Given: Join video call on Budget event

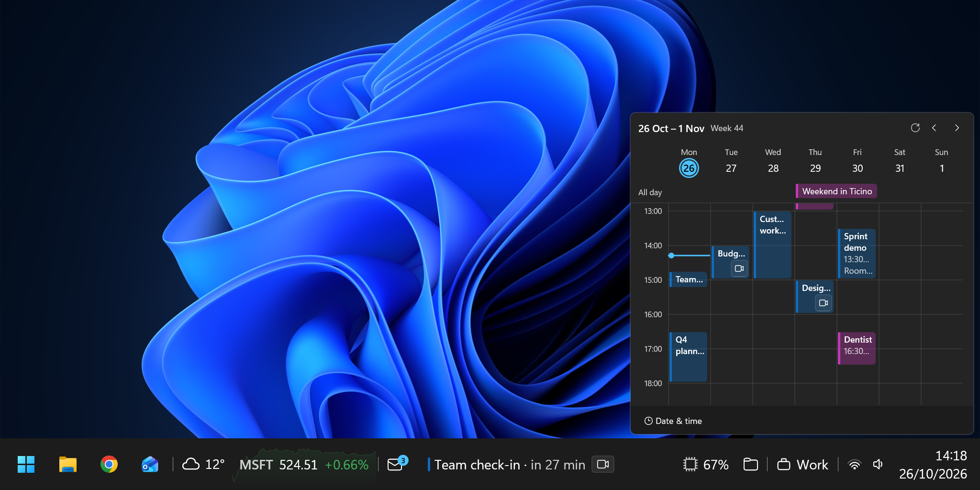Looking at the screenshot, I should [x=739, y=268].
